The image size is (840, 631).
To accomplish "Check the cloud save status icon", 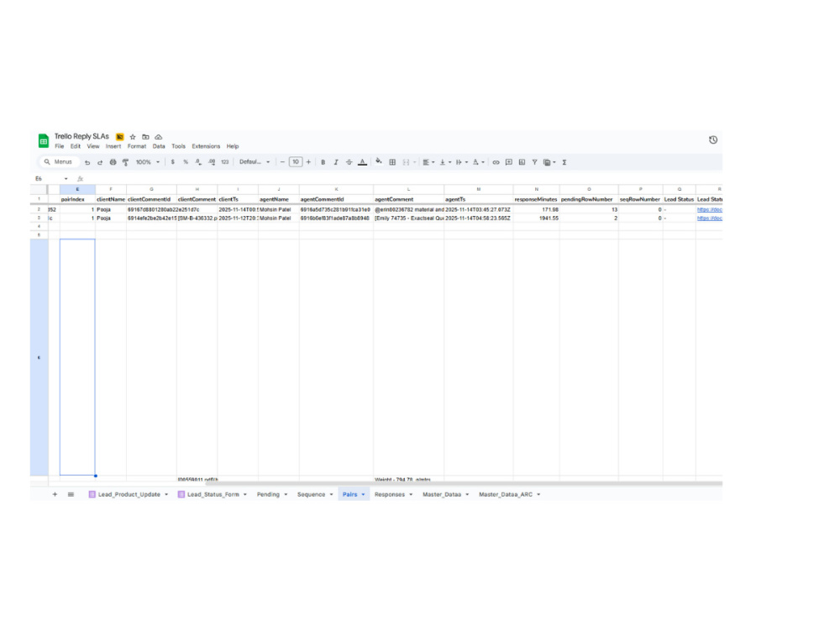I will click(x=159, y=137).
